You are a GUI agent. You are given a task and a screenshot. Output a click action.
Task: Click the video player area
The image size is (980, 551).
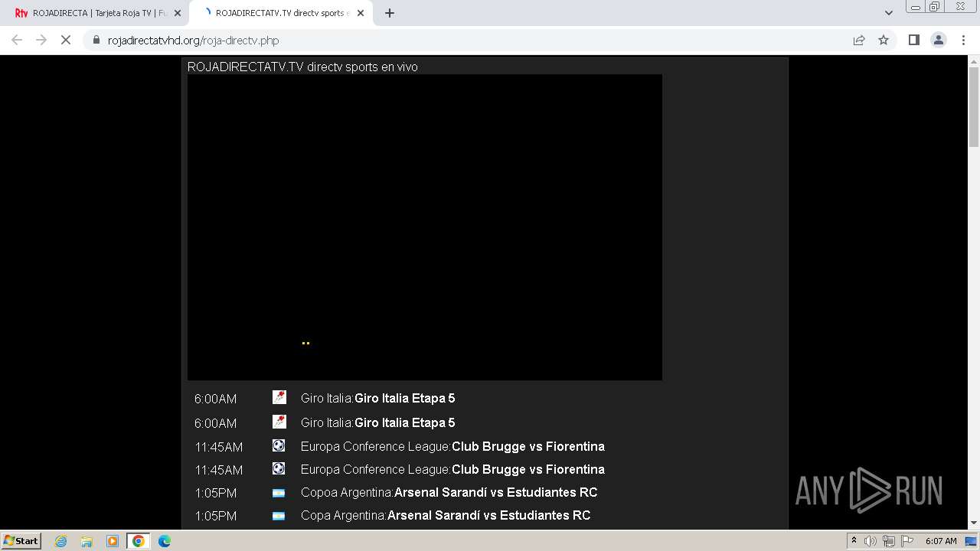425,227
